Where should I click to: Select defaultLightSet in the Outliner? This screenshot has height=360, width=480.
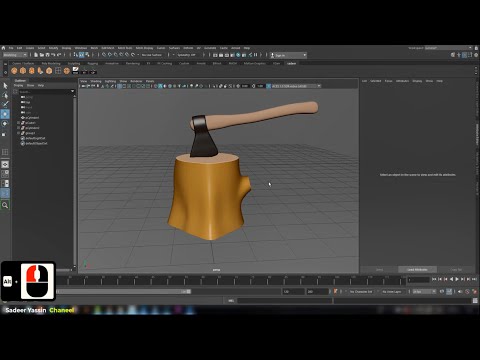(x=35, y=138)
